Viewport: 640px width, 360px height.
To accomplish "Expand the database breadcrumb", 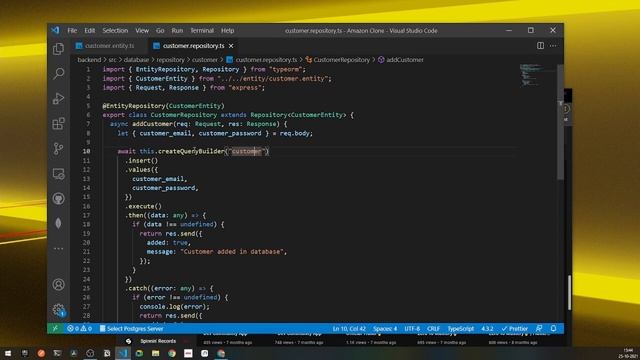I will pyautogui.click(x=136, y=60).
